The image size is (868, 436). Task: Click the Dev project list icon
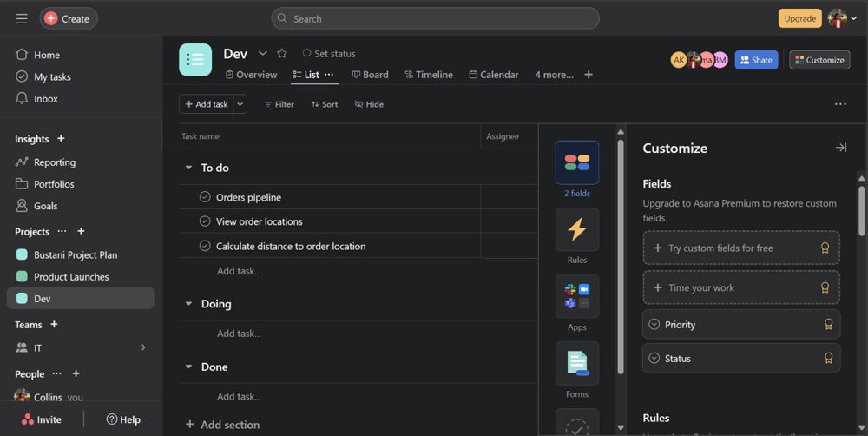tap(195, 60)
